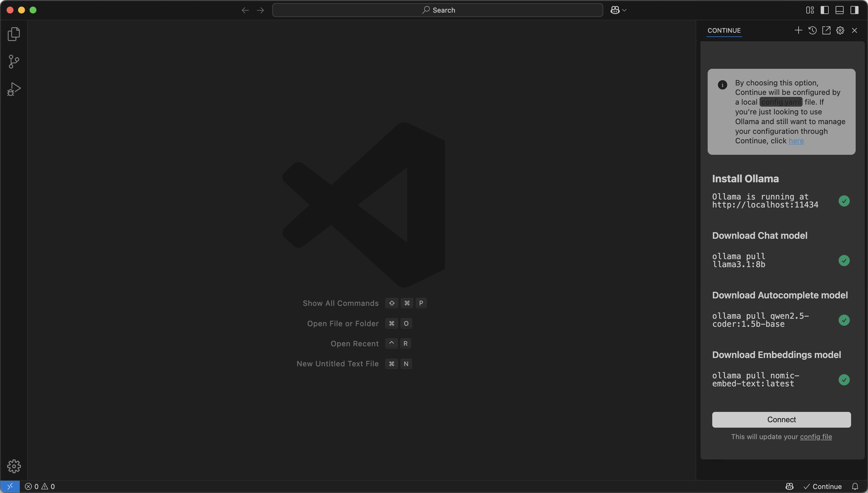Go forward with the right arrow
This screenshot has height=493, width=868.
pyautogui.click(x=260, y=10)
